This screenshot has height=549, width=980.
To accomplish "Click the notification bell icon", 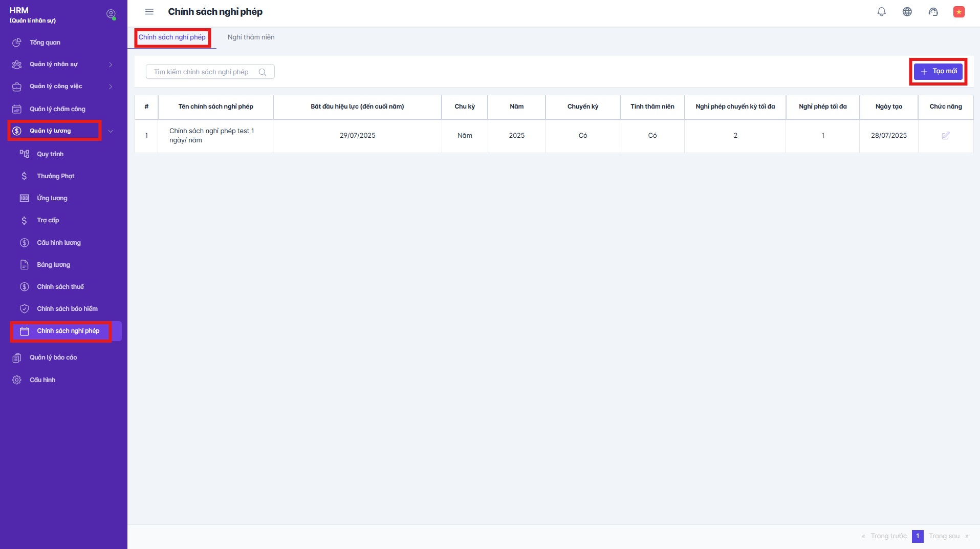I will tap(881, 12).
